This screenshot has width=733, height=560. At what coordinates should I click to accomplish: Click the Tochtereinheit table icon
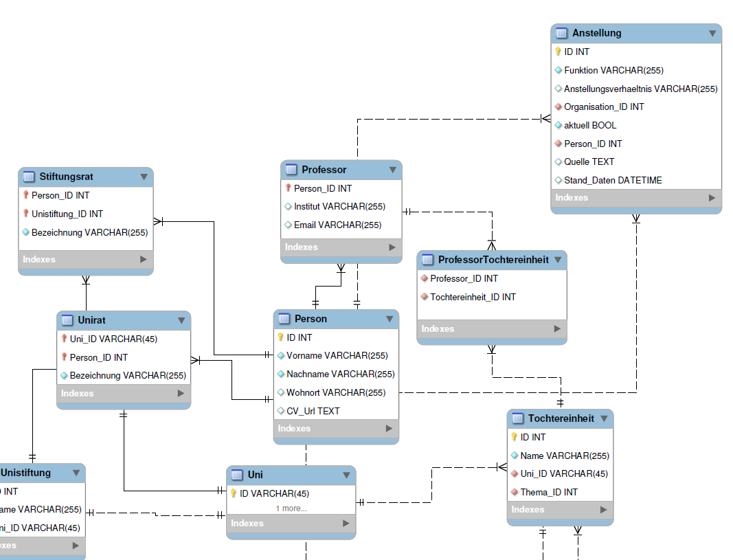(x=518, y=418)
